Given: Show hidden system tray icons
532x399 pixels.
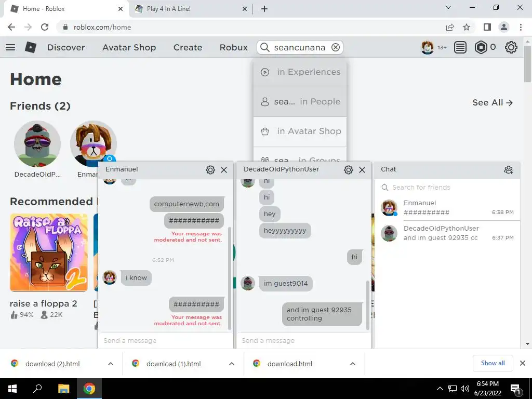Looking at the screenshot, I should point(440,389).
